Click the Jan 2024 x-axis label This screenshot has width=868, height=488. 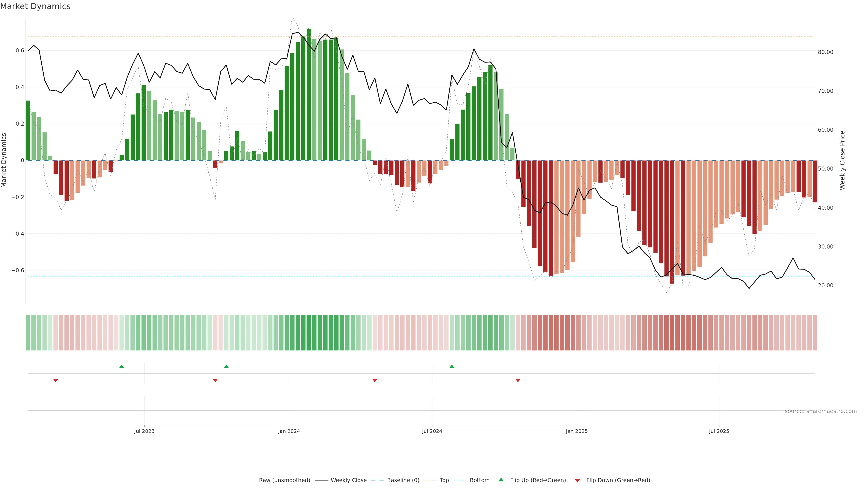(289, 431)
